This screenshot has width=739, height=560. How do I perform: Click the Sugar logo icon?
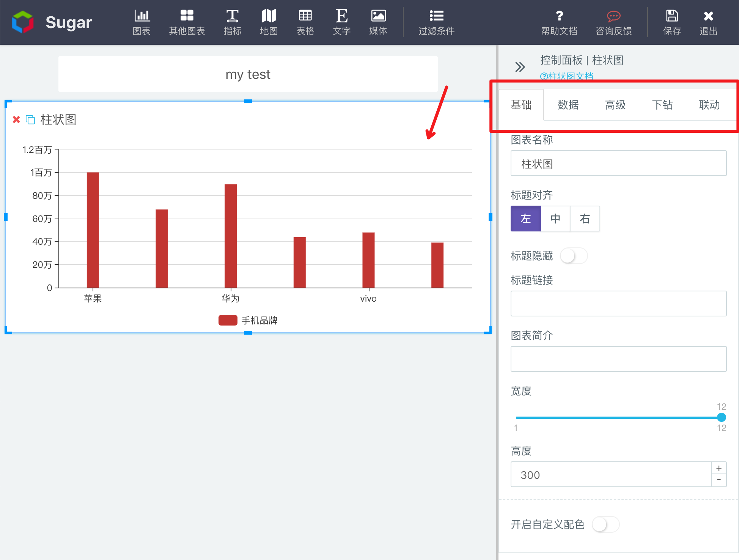coord(23,22)
